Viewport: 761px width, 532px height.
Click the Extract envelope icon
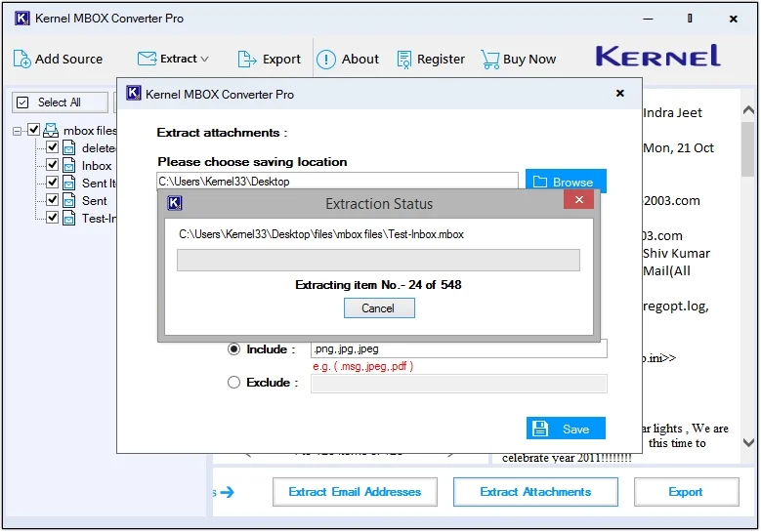click(147, 59)
